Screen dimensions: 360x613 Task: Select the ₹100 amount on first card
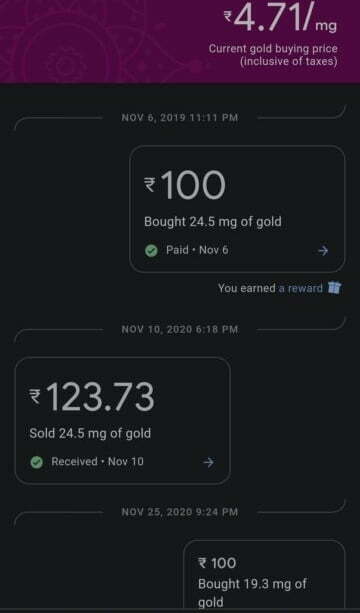click(185, 185)
